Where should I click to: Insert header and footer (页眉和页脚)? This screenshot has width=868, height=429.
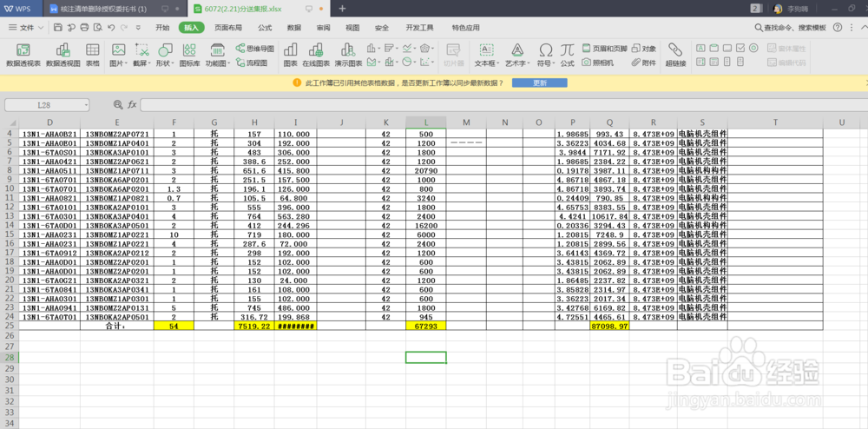[604, 49]
